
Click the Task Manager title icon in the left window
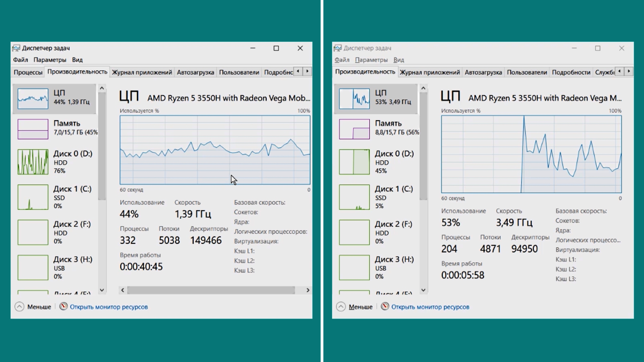pyautogui.click(x=16, y=48)
